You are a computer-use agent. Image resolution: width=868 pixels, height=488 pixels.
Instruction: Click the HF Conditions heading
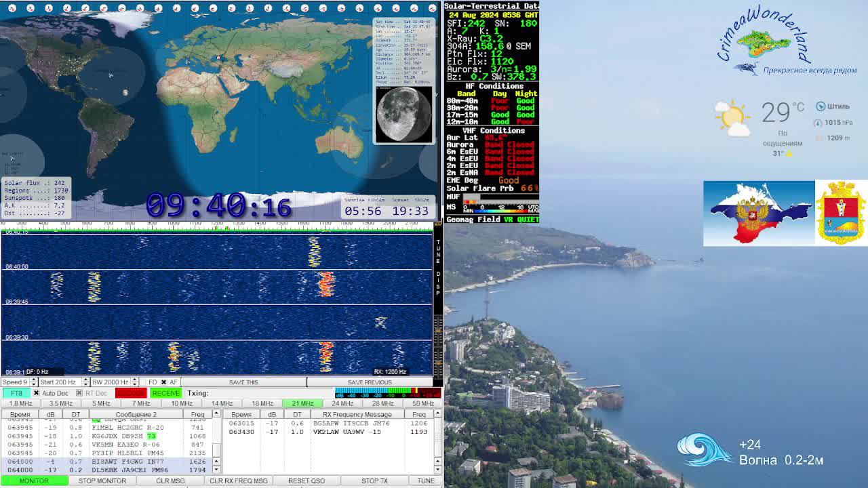coord(493,86)
